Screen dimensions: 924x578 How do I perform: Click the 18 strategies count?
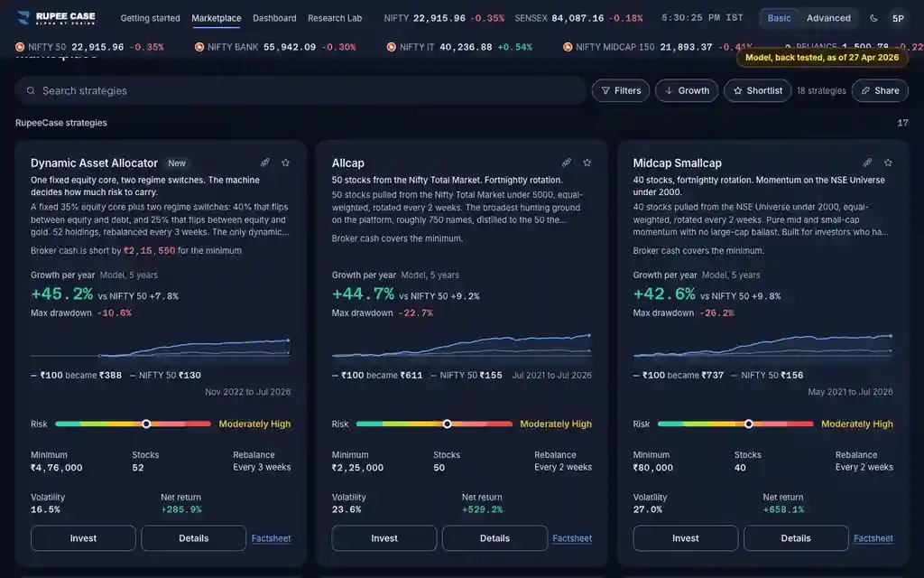(821, 91)
